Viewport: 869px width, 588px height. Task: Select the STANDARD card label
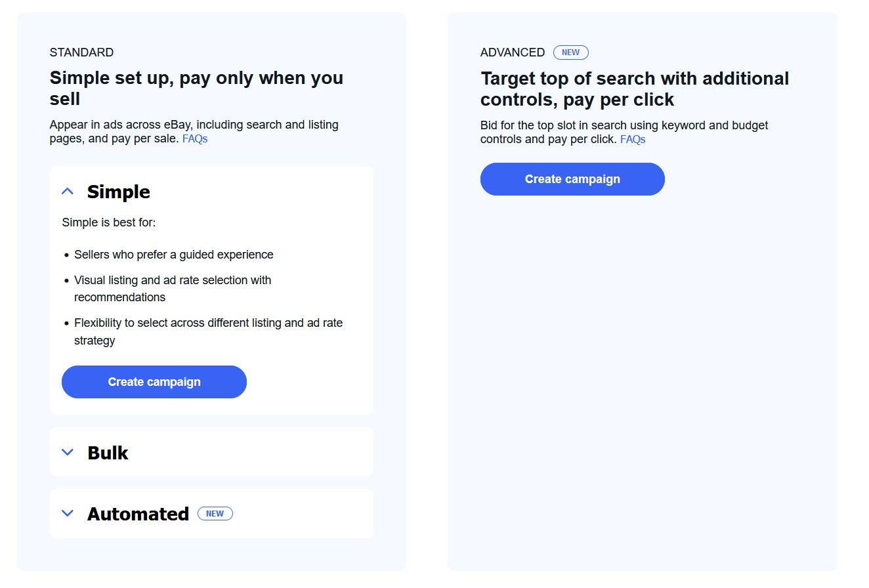point(81,52)
